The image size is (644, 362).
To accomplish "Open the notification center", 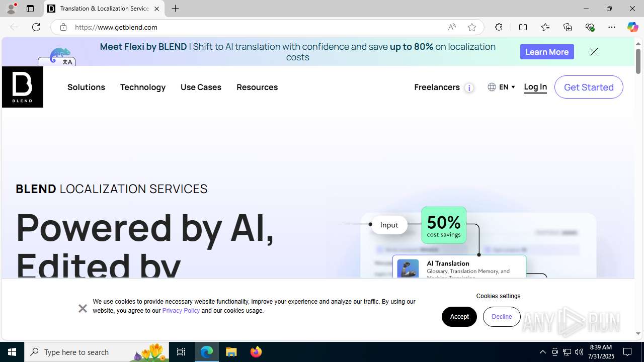I will pos(627,352).
